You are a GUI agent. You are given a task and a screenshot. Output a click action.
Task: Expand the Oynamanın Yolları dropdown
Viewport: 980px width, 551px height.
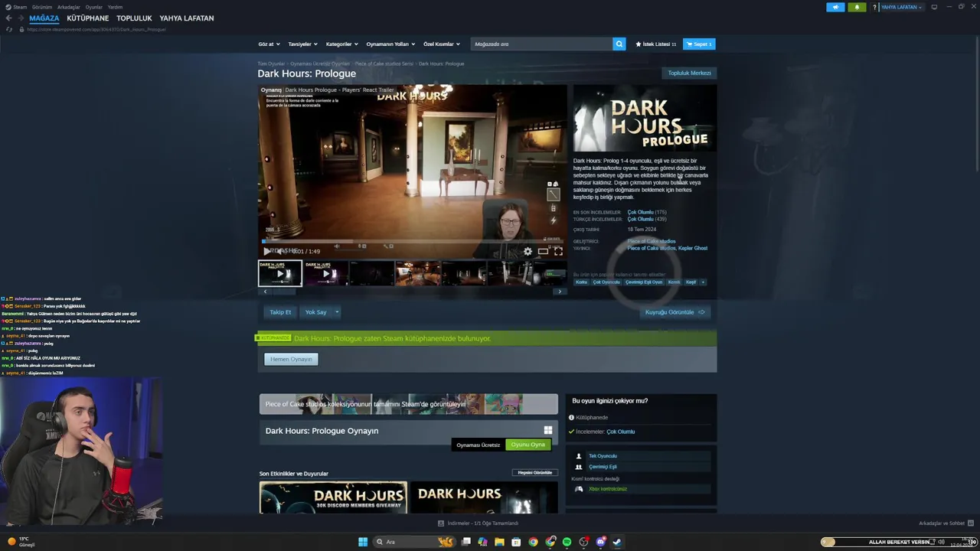[390, 44]
